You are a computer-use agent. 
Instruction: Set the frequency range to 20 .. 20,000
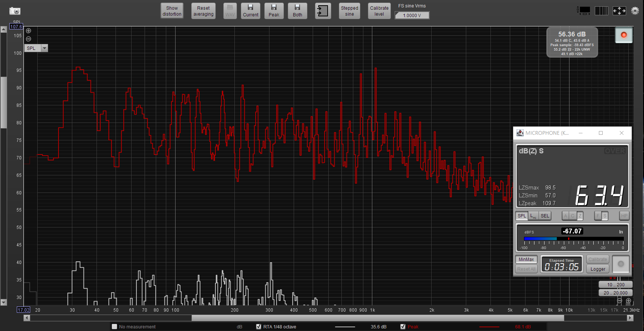tap(616, 293)
